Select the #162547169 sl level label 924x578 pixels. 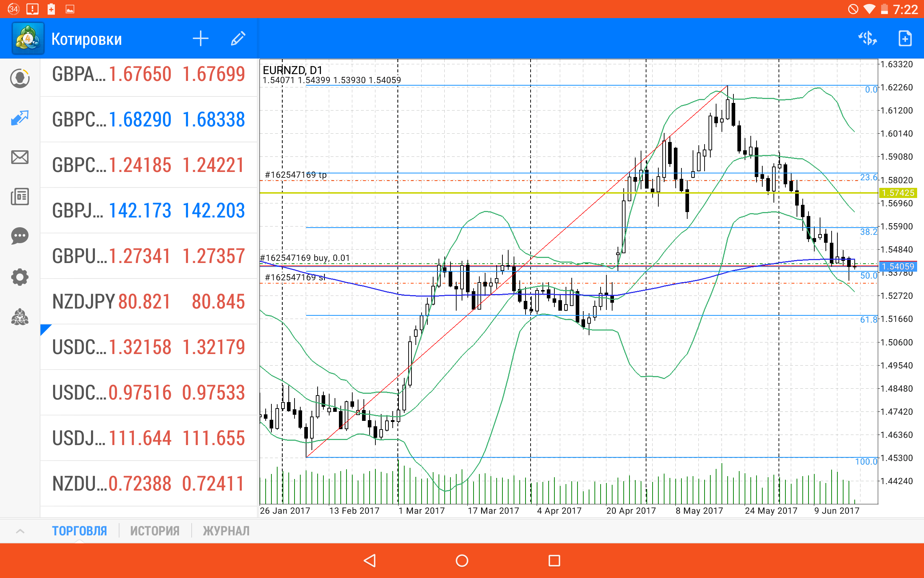point(295,277)
